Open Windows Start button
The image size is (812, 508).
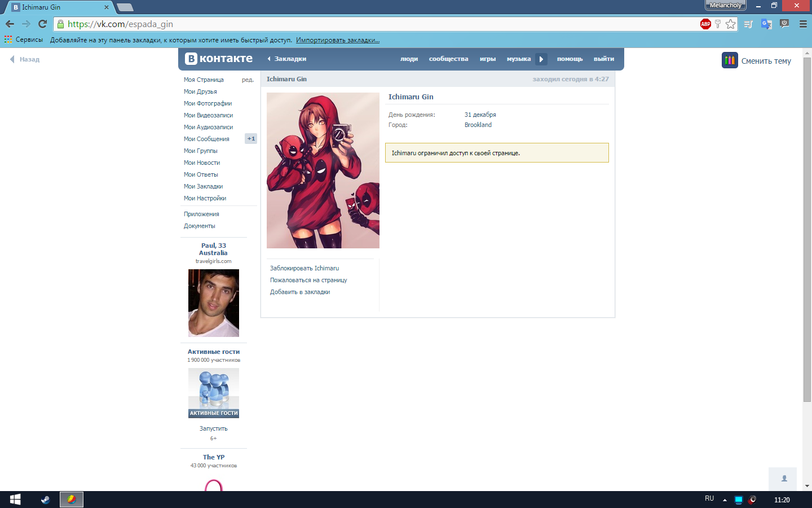(x=15, y=500)
